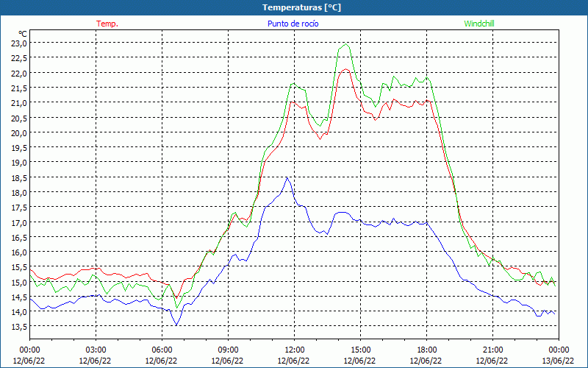The width and height of the screenshot is (588, 368).
Task: Click the 22,5 y-axis value
Action: pyautogui.click(x=19, y=58)
